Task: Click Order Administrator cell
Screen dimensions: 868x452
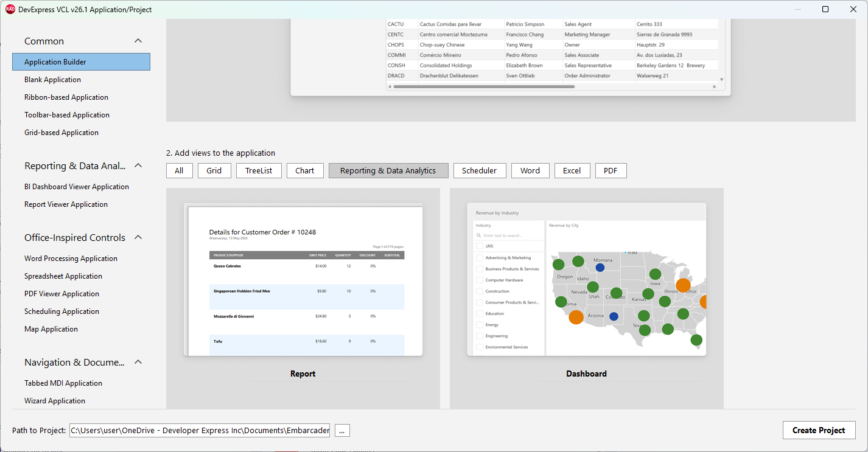Action: [x=587, y=76]
